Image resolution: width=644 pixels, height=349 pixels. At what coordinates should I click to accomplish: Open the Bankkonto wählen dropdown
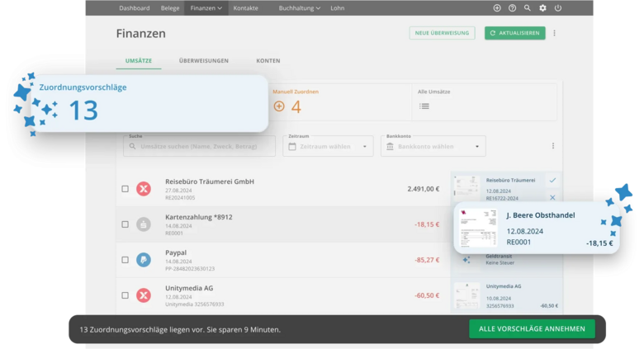[x=433, y=147]
